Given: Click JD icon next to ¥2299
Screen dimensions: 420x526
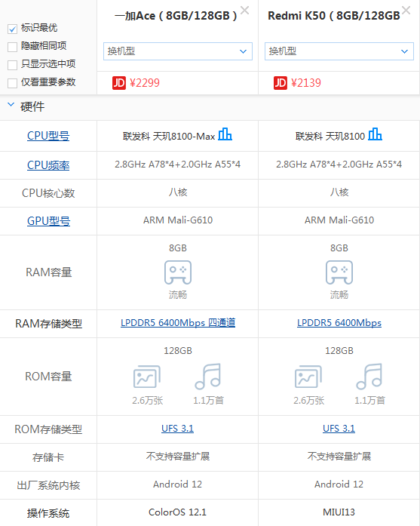Looking at the screenshot, I should 119,83.
